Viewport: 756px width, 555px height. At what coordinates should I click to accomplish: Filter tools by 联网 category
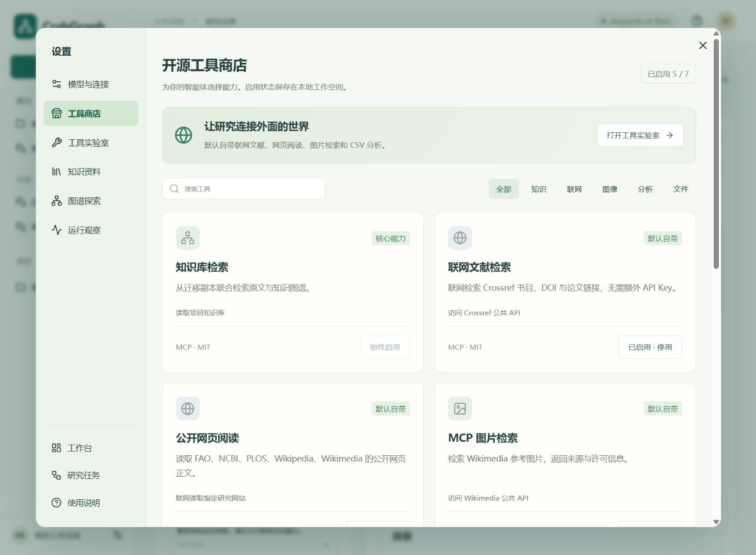[574, 189]
